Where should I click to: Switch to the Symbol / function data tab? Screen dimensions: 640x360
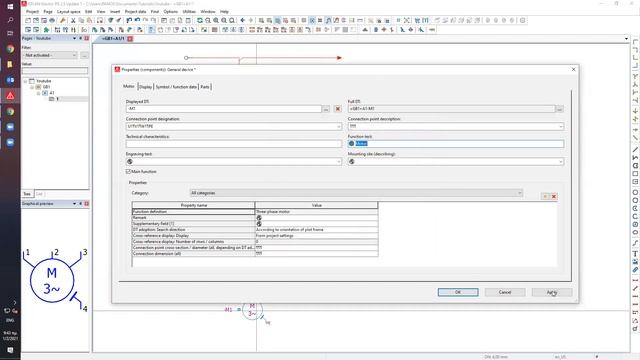[x=176, y=87]
